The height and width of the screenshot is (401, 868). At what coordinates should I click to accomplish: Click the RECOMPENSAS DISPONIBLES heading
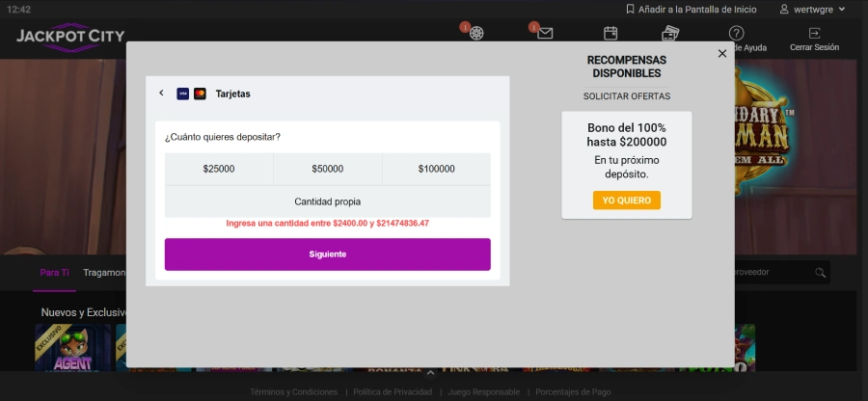(627, 67)
